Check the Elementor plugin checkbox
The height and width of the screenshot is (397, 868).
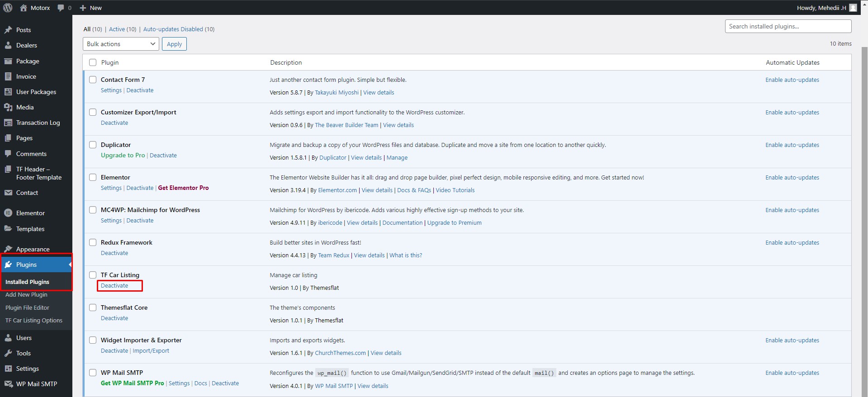(93, 177)
